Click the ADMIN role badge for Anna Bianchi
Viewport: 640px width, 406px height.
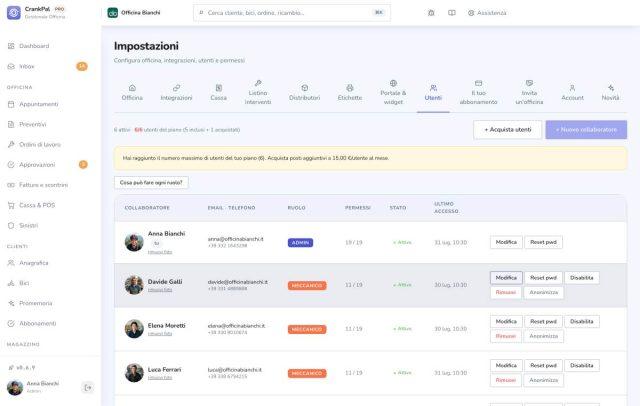click(x=300, y=243)
